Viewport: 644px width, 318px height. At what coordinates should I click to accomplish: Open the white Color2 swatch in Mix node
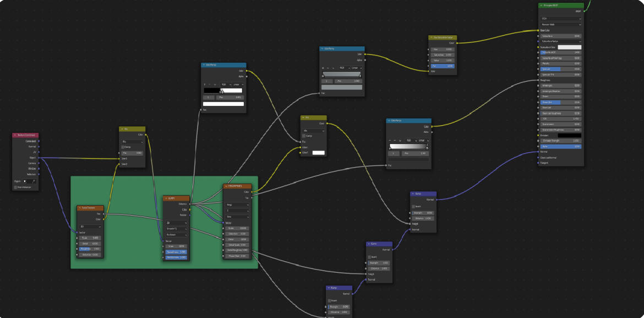pyautogui.click(x=318, y=153)
